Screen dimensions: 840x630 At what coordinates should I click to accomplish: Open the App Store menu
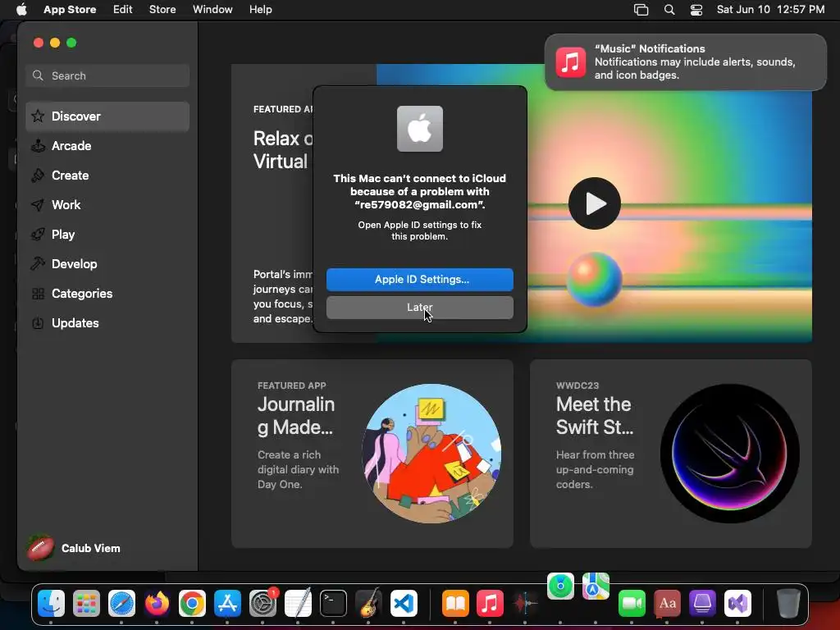[x=70, y=9]
